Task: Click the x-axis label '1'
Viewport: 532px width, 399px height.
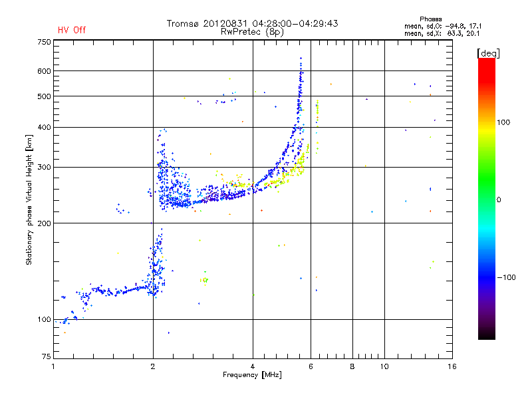Action: coord(53,366)
